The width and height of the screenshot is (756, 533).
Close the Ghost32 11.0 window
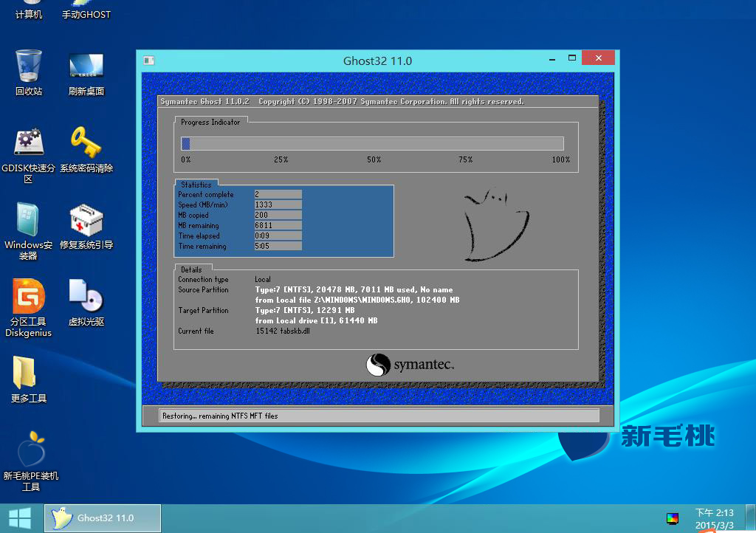click(598, 58)
